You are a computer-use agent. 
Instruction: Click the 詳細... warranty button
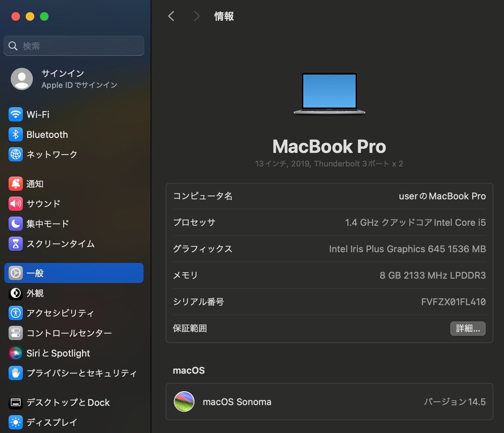468,328
